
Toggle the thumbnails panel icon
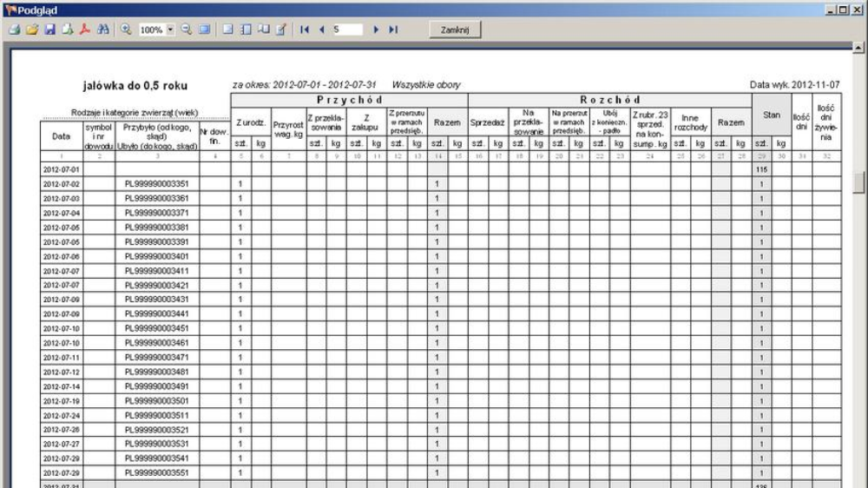coord(246,30)
